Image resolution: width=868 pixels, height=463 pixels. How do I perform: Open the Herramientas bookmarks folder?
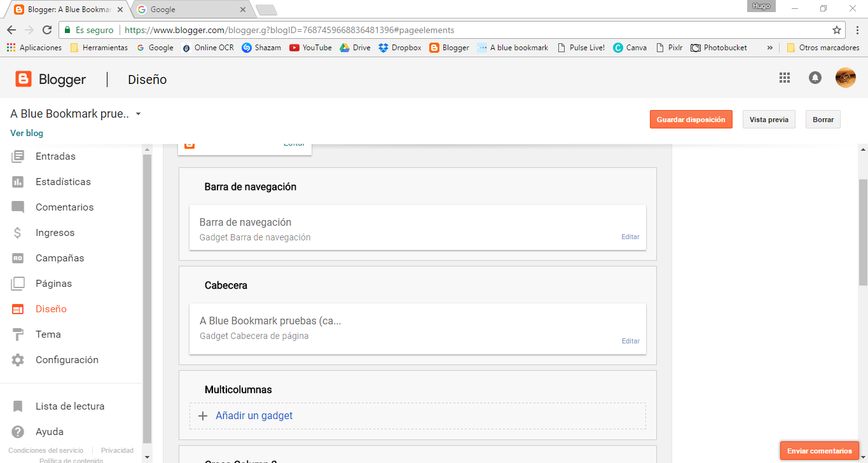(99, 48)
